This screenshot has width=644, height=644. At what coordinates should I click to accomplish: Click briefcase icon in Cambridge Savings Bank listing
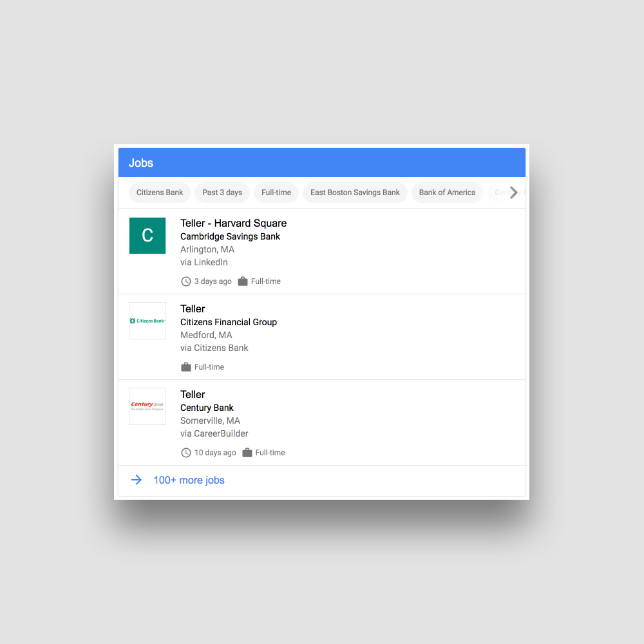[243, 281]
